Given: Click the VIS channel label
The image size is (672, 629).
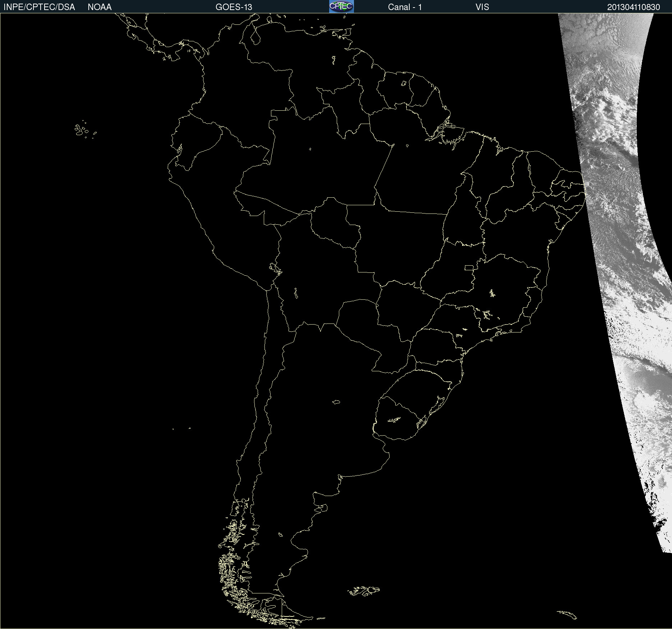Looking at the screenshot, I should pyautogui.click(x=482, y=7).
